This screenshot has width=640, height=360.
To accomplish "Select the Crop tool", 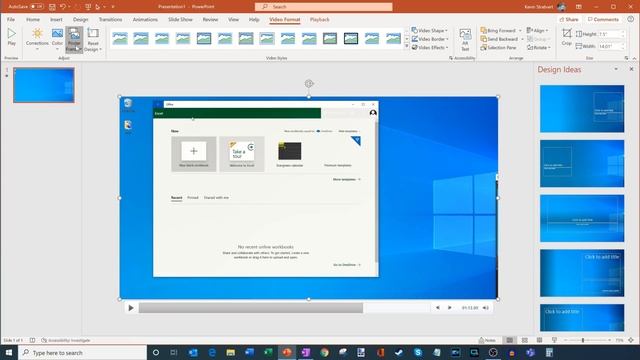I will coord(567,37).
